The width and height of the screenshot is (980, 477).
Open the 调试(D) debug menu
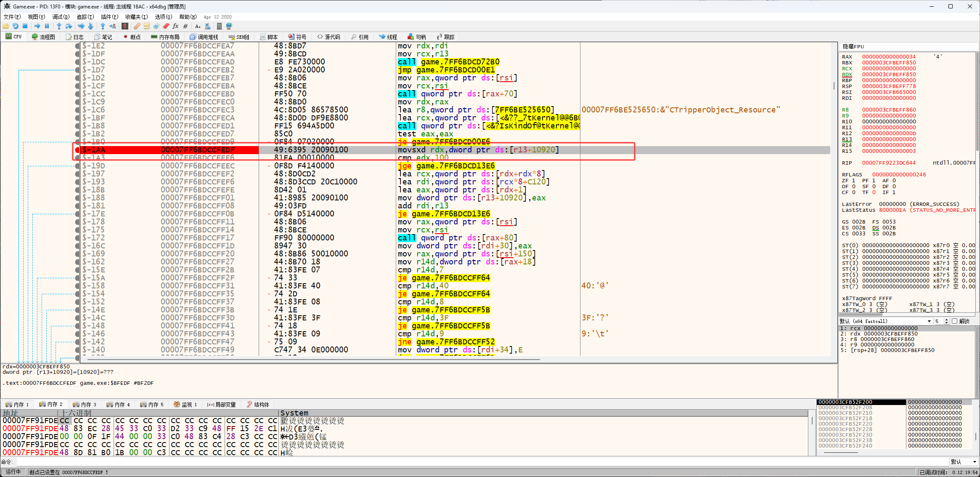61,17
